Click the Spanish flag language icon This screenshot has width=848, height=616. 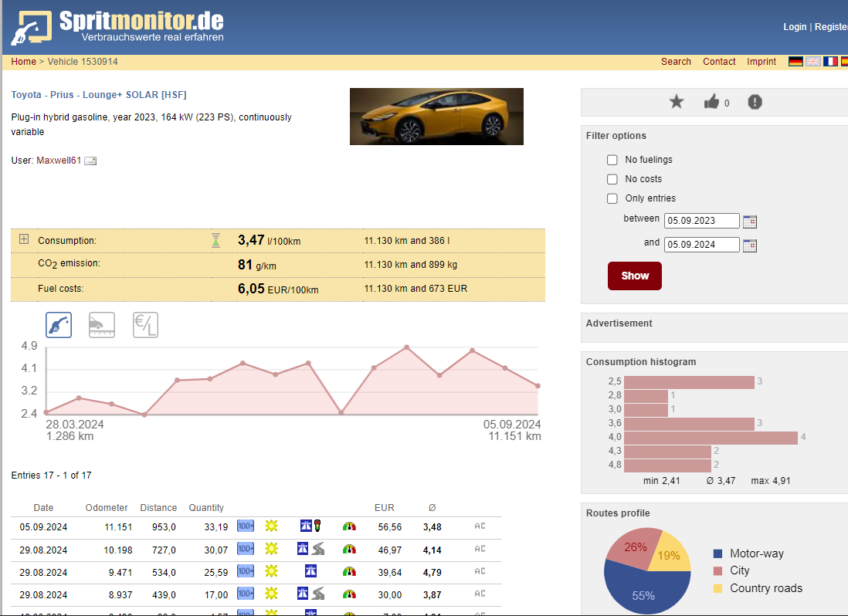tap(843, 62)
